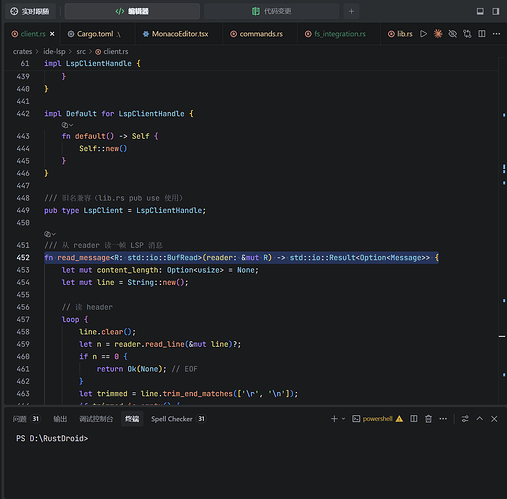Screen dimensions: 507x499
Task: Click the powershell terminal label
Action: 377,419
